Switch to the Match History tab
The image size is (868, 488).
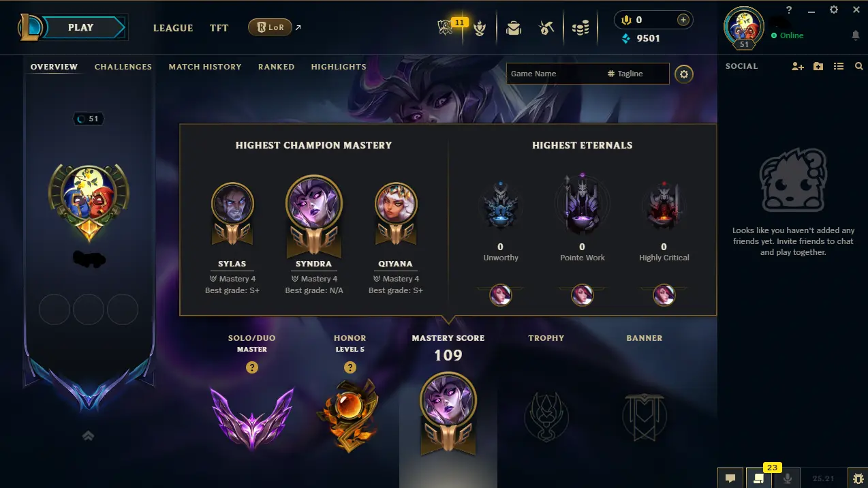(x=205, y=67)
